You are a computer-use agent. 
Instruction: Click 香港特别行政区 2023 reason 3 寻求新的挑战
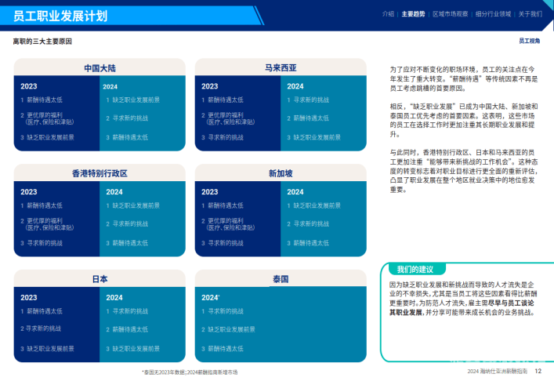42,243
